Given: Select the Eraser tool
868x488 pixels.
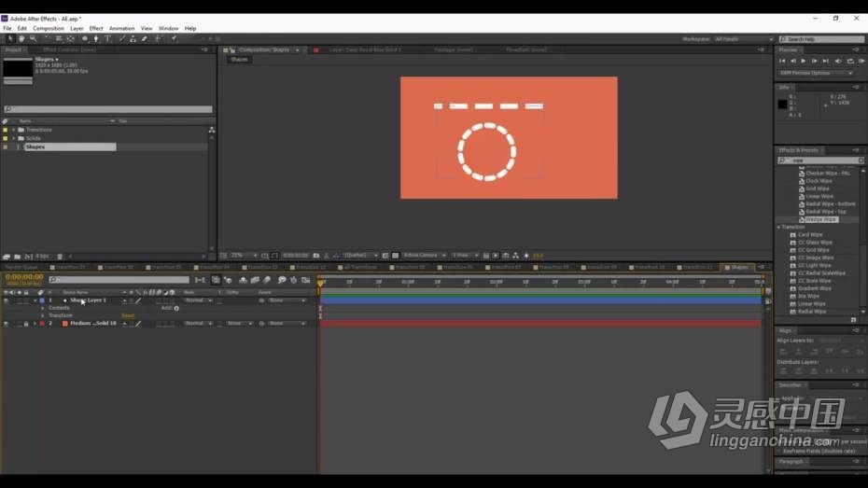Looking at the screenshot, I should tap(145, 39).
